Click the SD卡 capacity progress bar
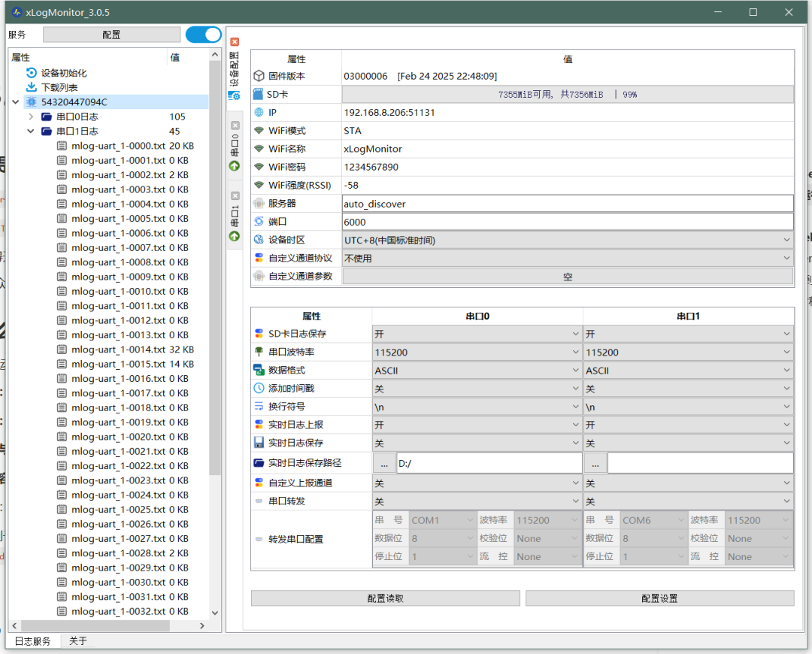The width and height of the screenshot is (812, 654). [568, 94]
